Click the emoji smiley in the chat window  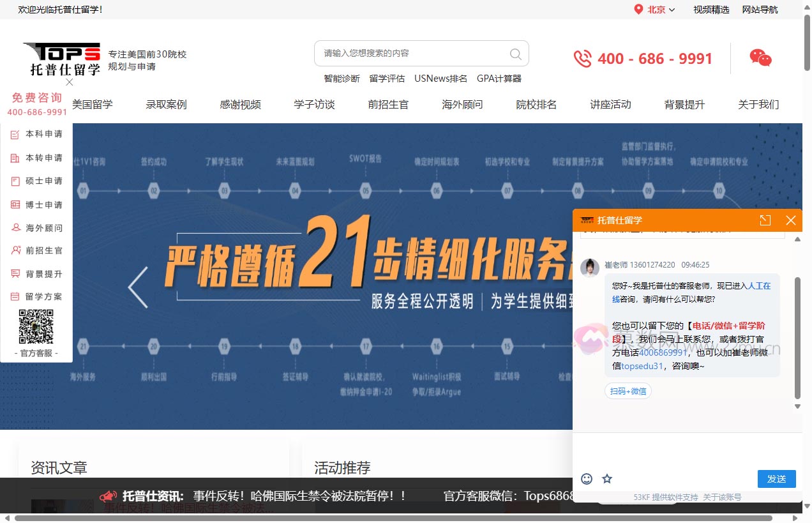click(586, 478)
